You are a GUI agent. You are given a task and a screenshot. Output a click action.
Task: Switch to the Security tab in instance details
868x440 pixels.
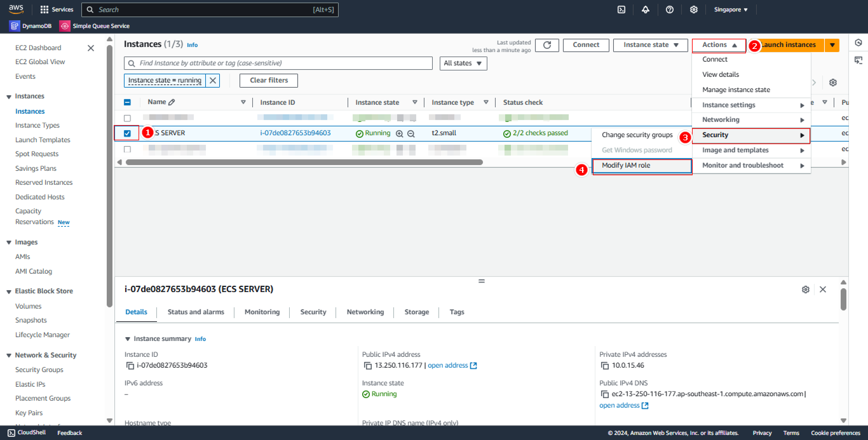point(312,312)
